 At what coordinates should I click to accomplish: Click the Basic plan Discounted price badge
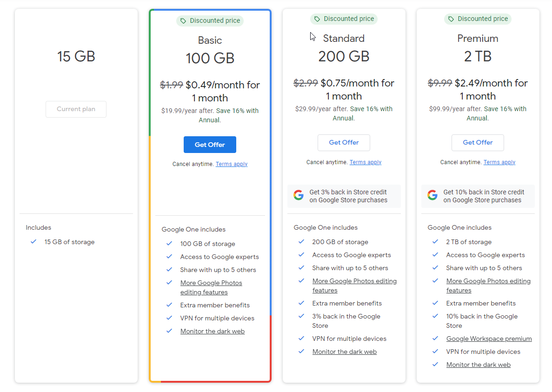[210, 21]
